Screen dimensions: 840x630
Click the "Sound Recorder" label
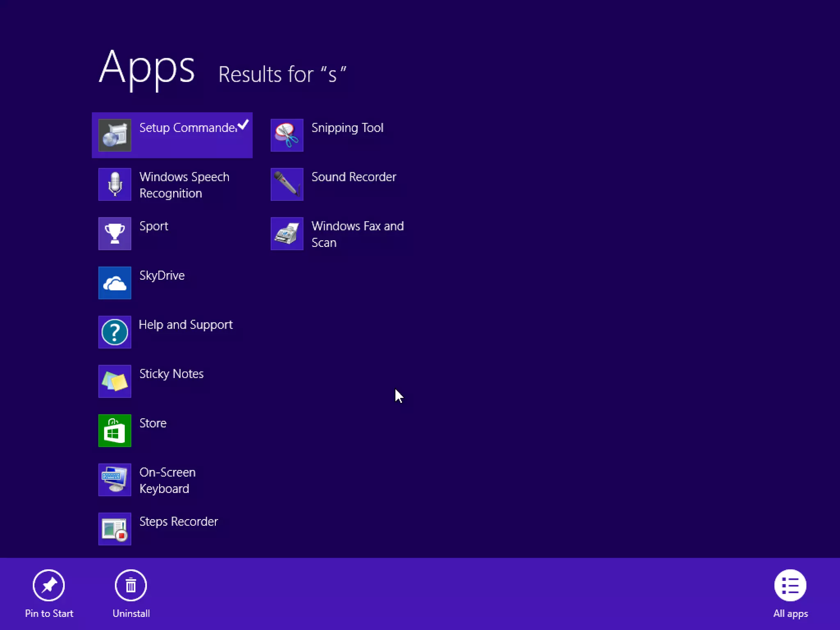point(354,177)
